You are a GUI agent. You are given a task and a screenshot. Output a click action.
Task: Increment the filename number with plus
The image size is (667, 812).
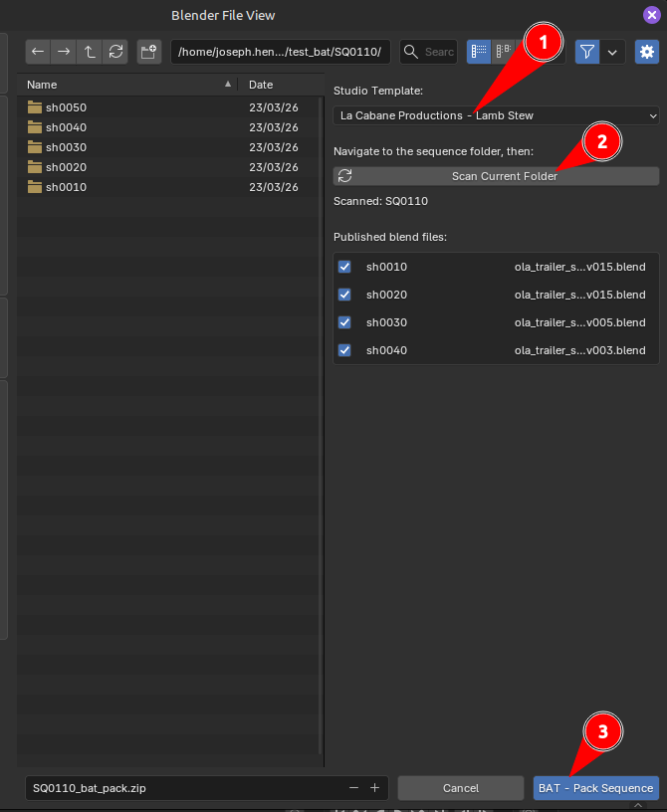pos(375,788)
